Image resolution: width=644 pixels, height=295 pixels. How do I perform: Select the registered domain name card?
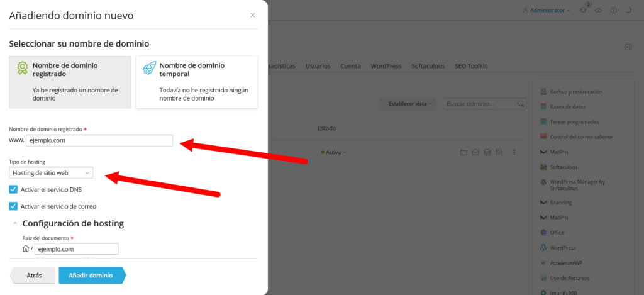click(70, 82)
